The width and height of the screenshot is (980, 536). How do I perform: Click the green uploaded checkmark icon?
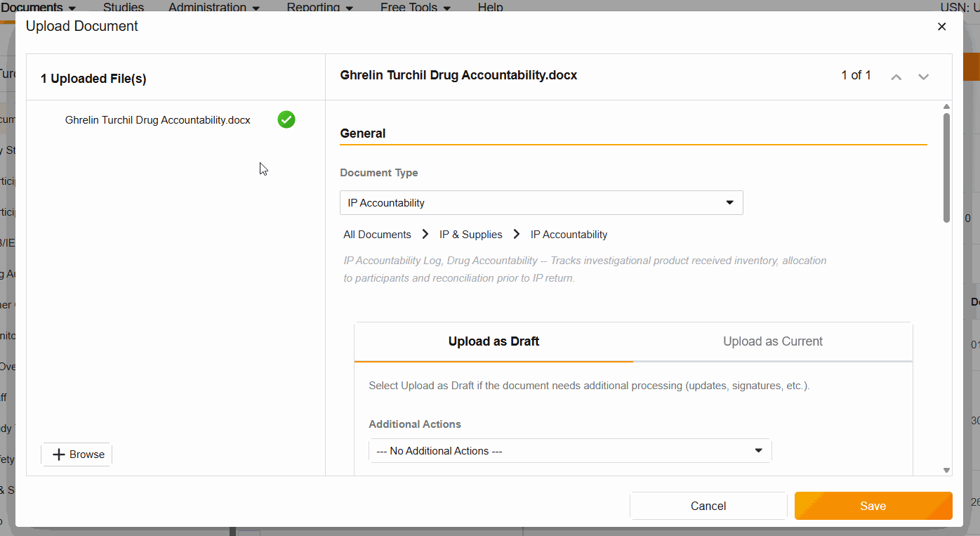pyautogui.click(x=286, y=119)
